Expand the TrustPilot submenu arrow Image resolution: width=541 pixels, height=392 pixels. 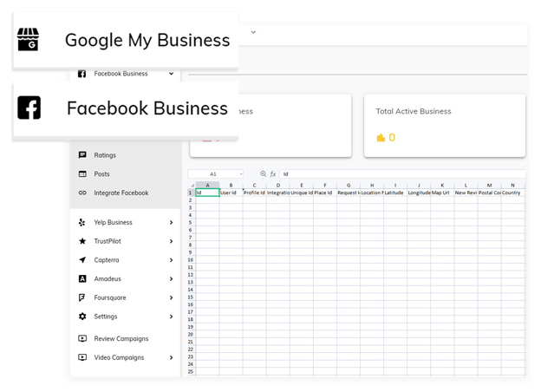pyautogui.click(x=171, y=241)
